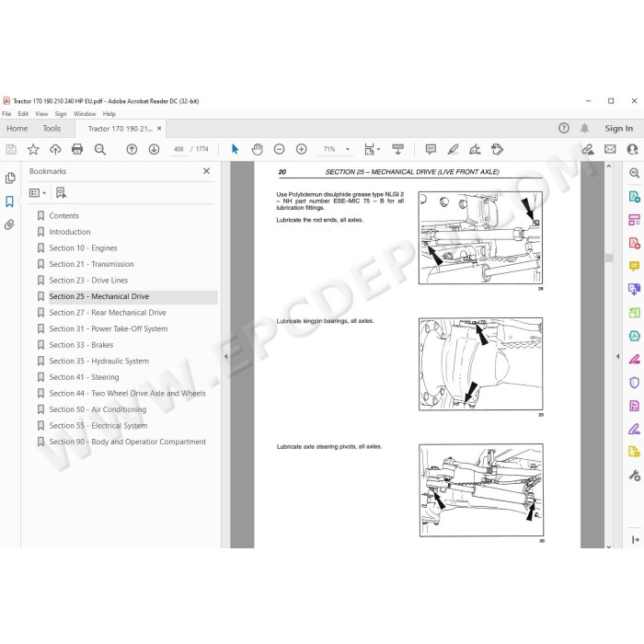Open the fit page options icon
644x644 pixels.
point(369,149)
